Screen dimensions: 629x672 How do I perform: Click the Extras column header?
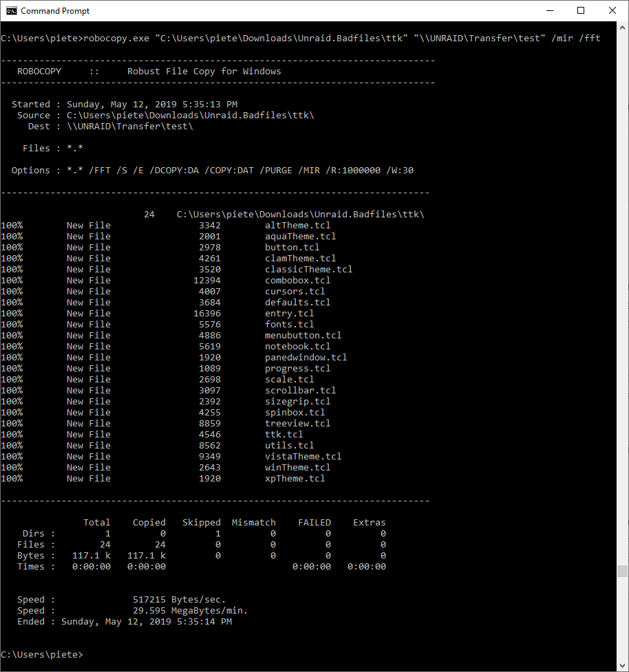click(x=369, y=523)
